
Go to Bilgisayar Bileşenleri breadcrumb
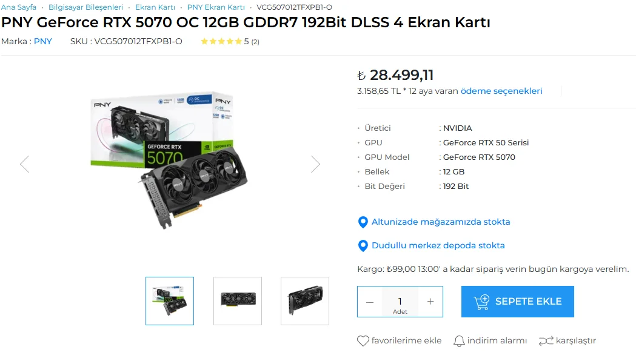[85, 7]
